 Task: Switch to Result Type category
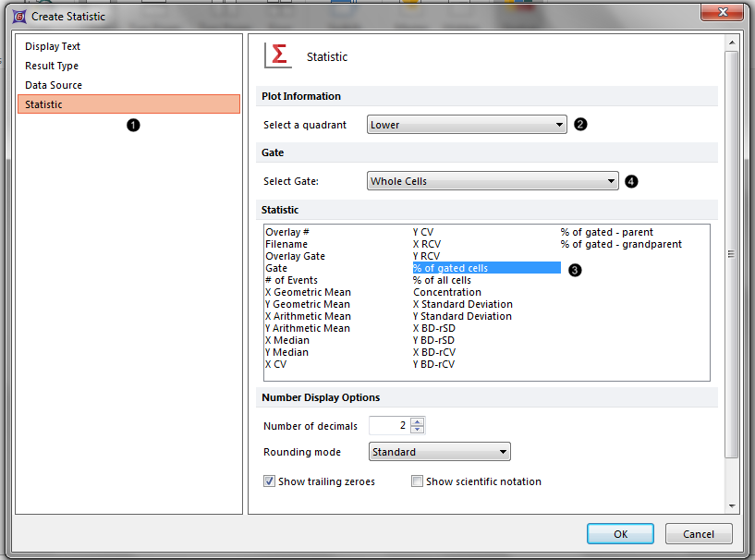coord(52,66)
